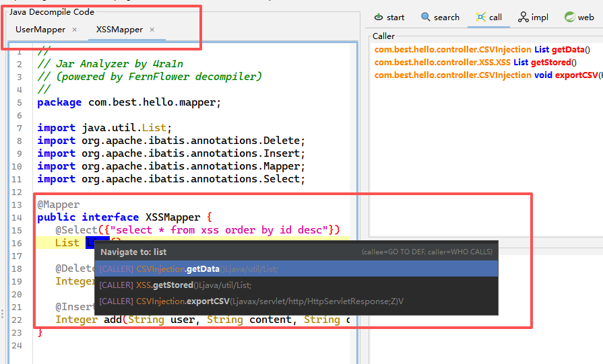Click line number 5 in the gutter
This screenshot has height=364, width=603.
coord(20,102)
